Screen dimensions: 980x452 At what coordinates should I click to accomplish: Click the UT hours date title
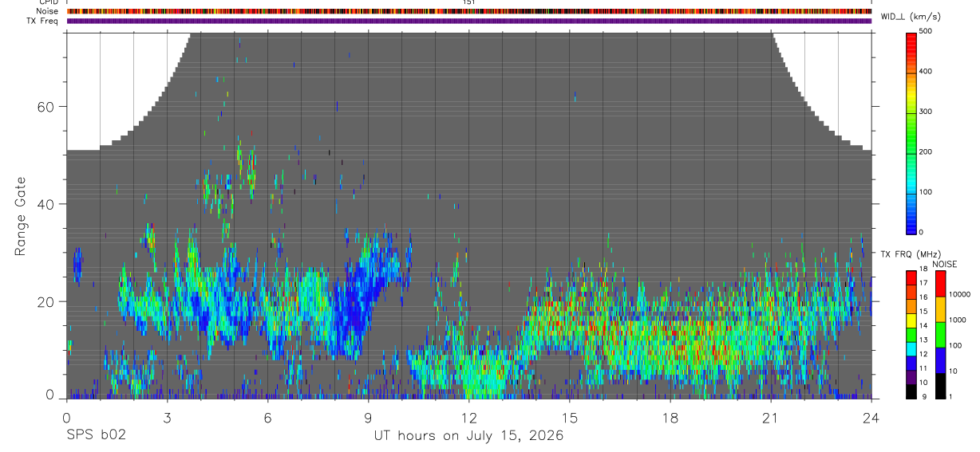[x=469, y=436]
